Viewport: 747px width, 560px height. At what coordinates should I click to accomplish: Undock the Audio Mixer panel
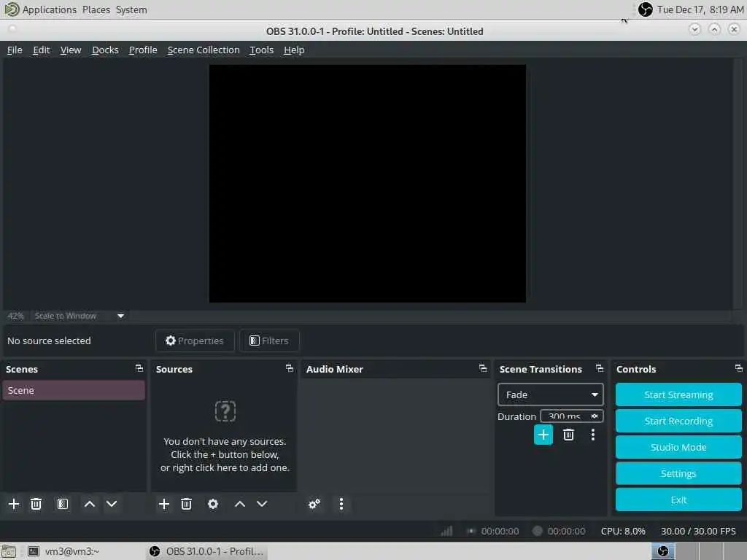483,368
